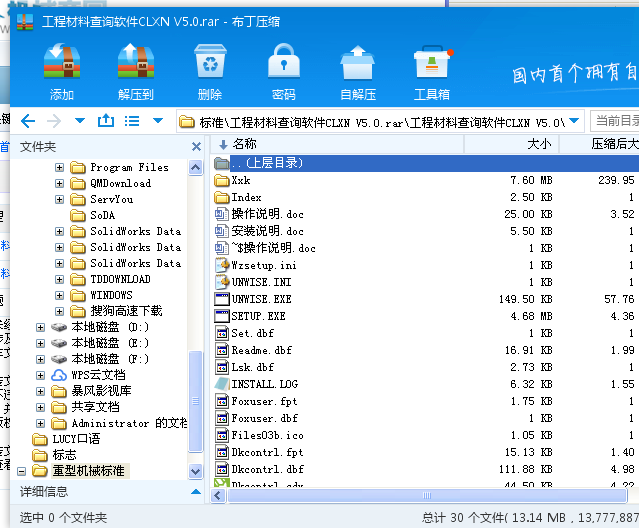Select Set.dbf file icon

222,333
